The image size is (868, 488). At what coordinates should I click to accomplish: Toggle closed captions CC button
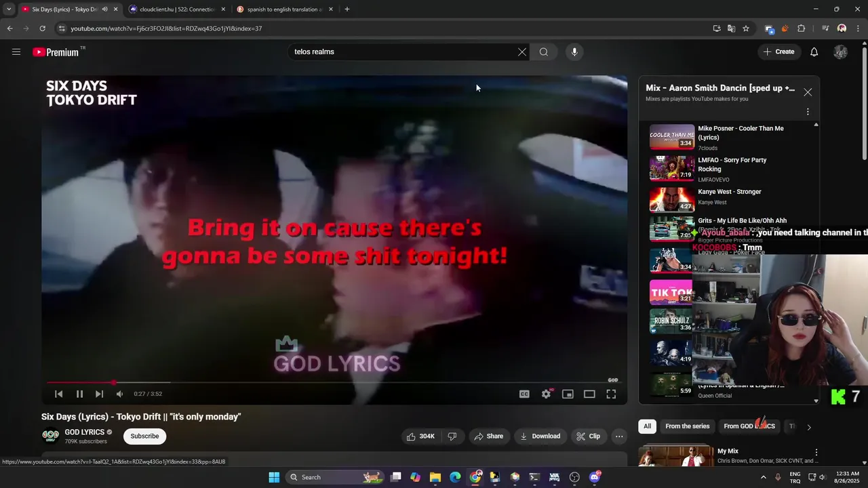[524, 394]
